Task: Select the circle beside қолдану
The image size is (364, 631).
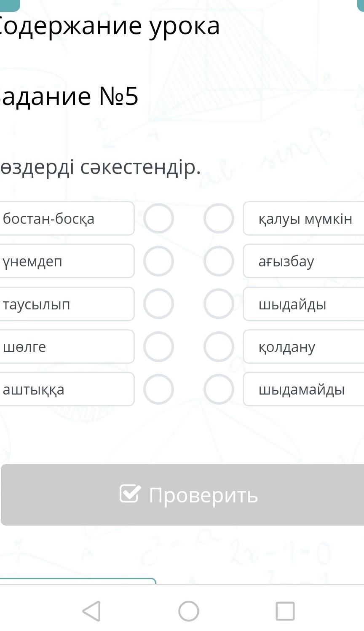Action: tap(219, 346)
